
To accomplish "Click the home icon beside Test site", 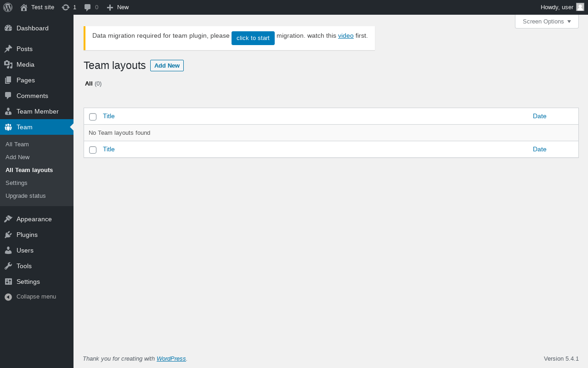I will tap(24, 7).
